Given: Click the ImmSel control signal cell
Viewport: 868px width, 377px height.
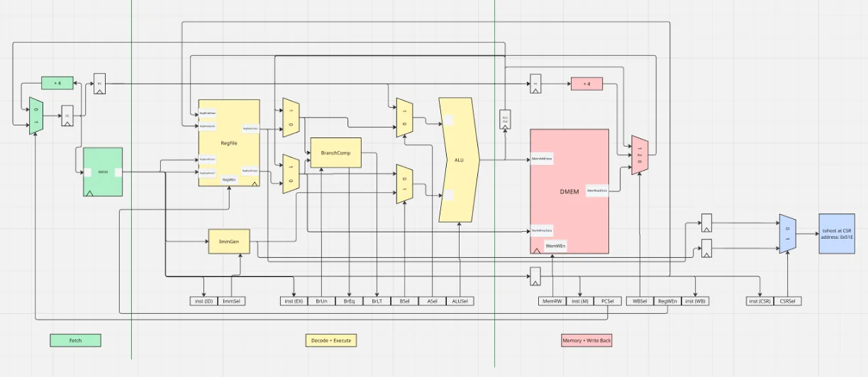Looking at the screenshot, I should pyautogui.click(x=231, y=301).
